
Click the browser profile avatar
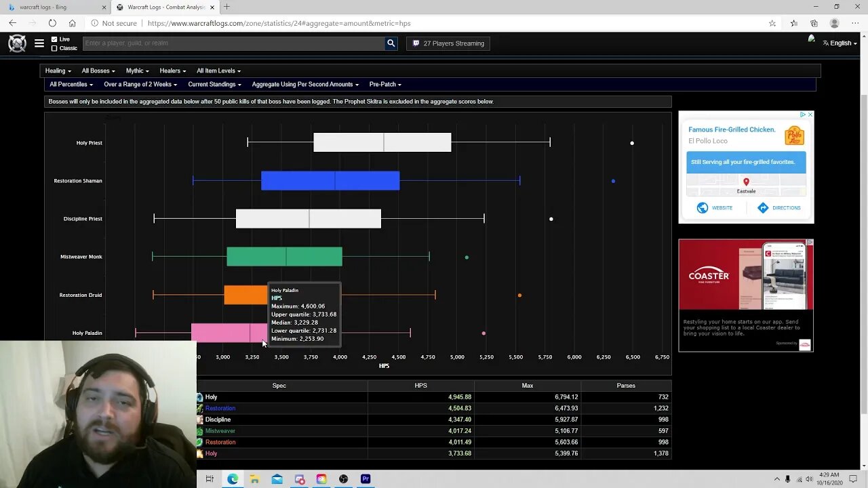(835, 23)
